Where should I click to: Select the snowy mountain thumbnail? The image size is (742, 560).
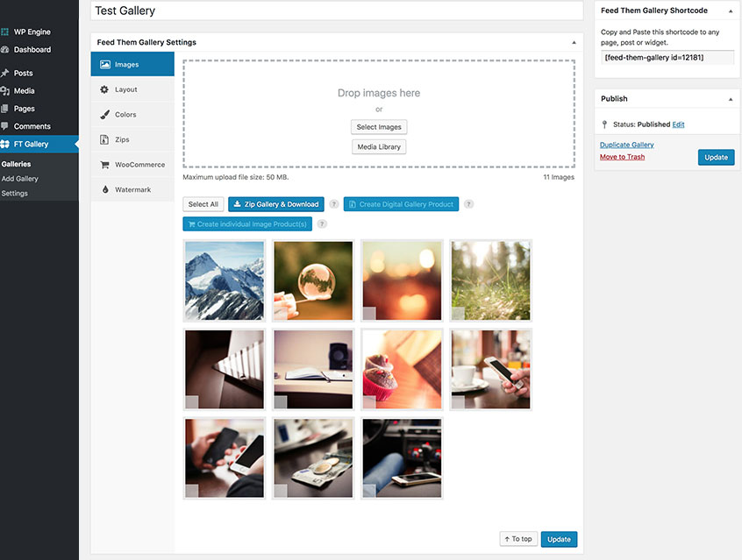click(x=225, y=281)
